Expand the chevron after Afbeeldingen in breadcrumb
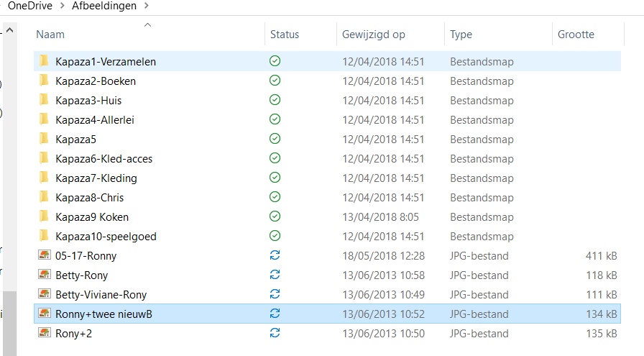644x356 pixels. (147, 6)
